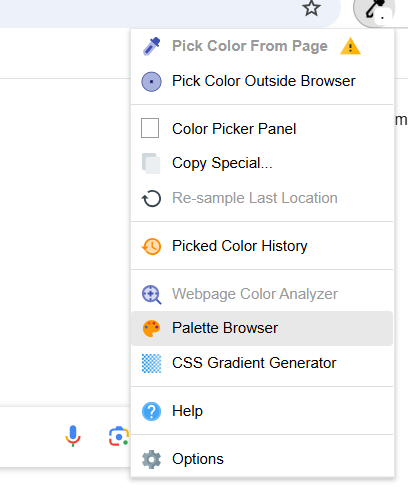Bookmark this page with the star icon
The width and height of the screenshot is (408, 488).
click(x=311, y=8)
